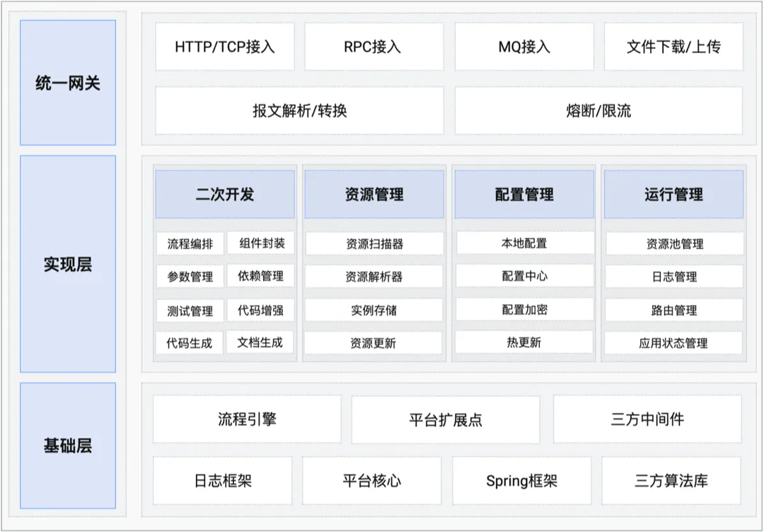Click the 熔断/限流 box
764x532 pixels.
(x=598, y=110)
